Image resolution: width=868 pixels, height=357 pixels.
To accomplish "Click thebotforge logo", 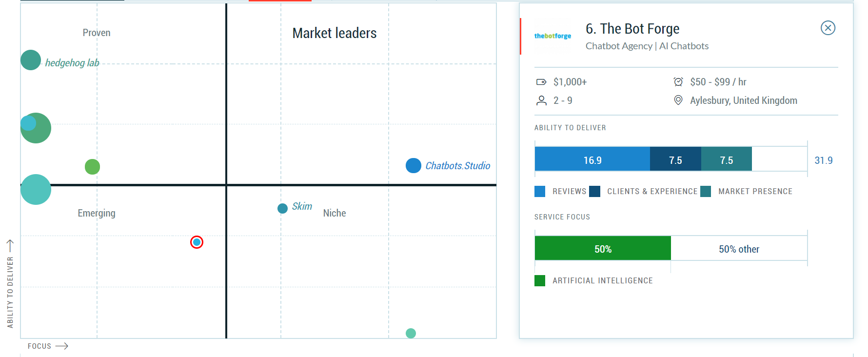I will coord(552,36).
